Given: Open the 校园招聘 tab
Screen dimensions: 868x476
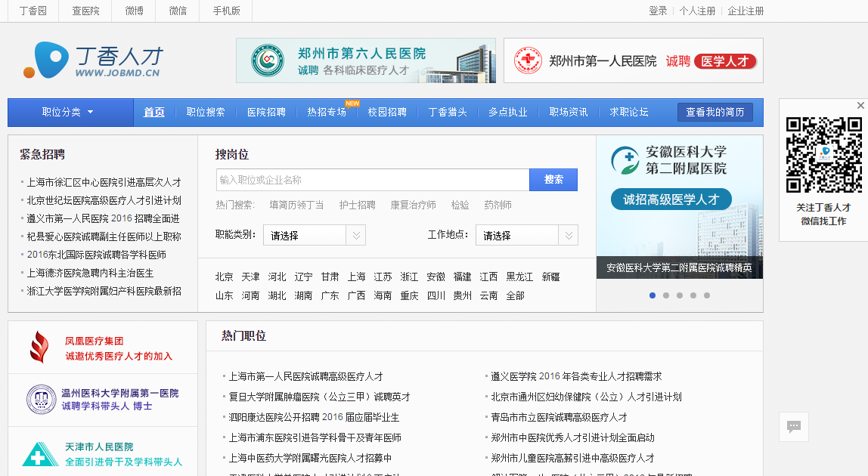Looking at the screenshot, I should 387,113.
